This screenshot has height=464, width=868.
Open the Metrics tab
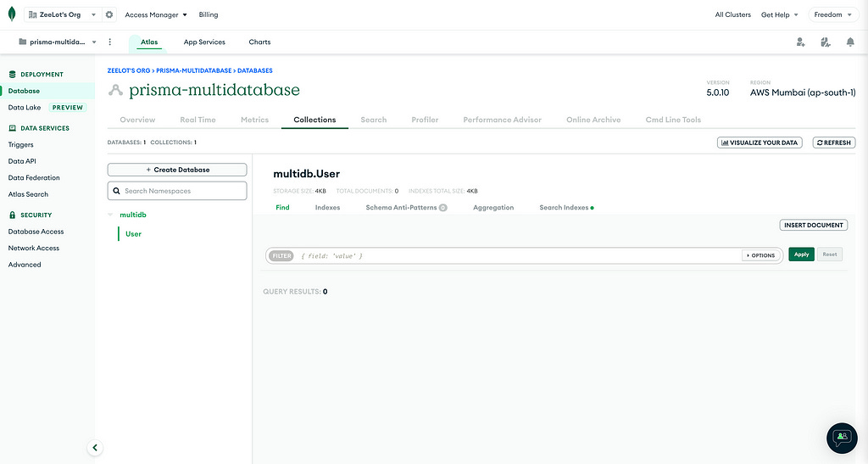click(x=254, y=120)
